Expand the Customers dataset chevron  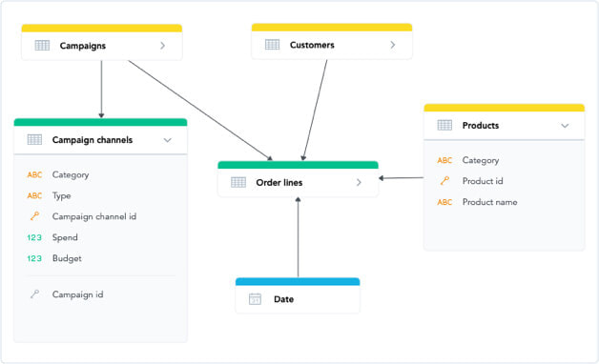(393, 45)
